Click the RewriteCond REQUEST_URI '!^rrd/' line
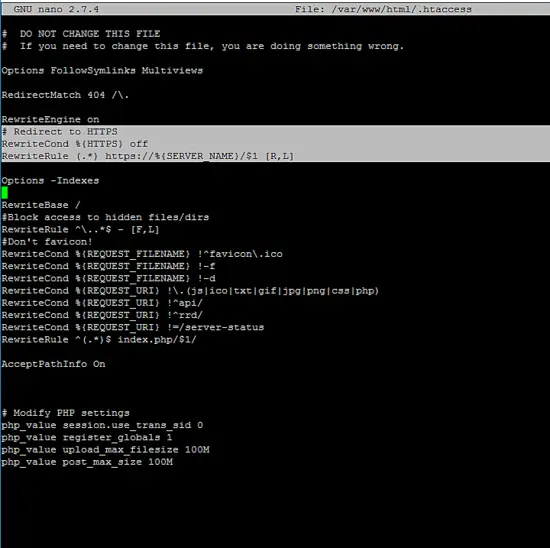The height and width of the screenshot is (548, 550). pos(102,315)
